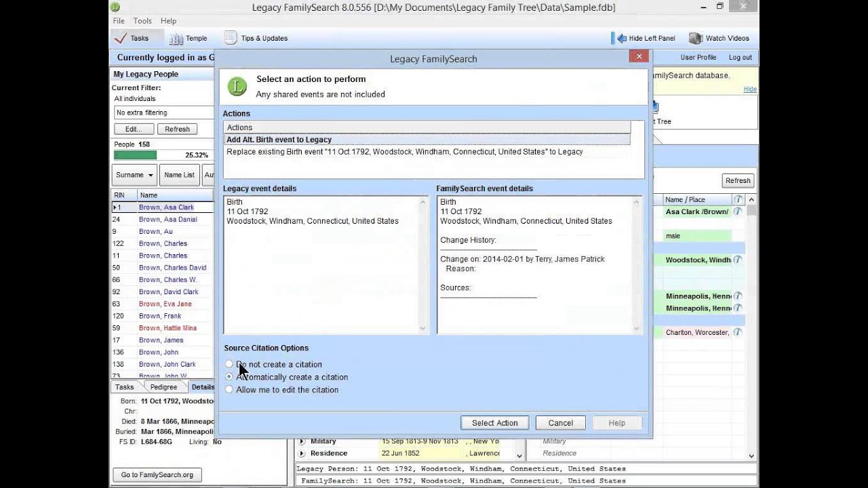Click the green Legacy logo in the dialog

237,86
